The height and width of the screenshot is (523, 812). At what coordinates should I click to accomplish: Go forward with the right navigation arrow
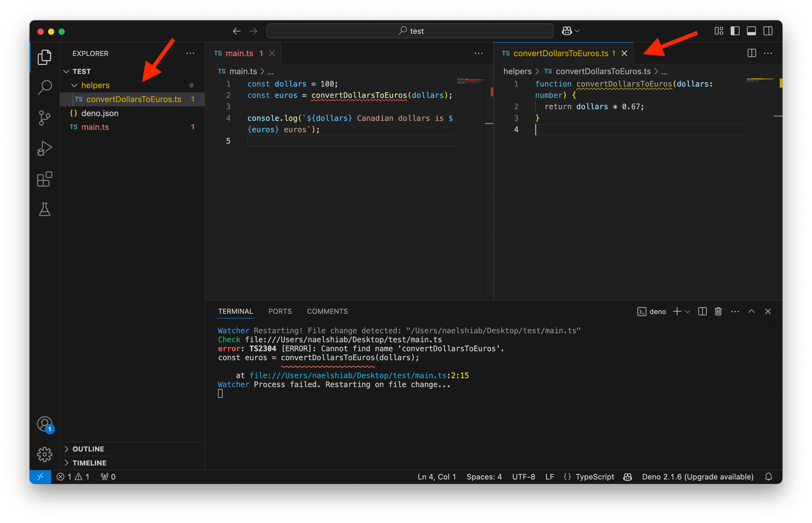253,31
